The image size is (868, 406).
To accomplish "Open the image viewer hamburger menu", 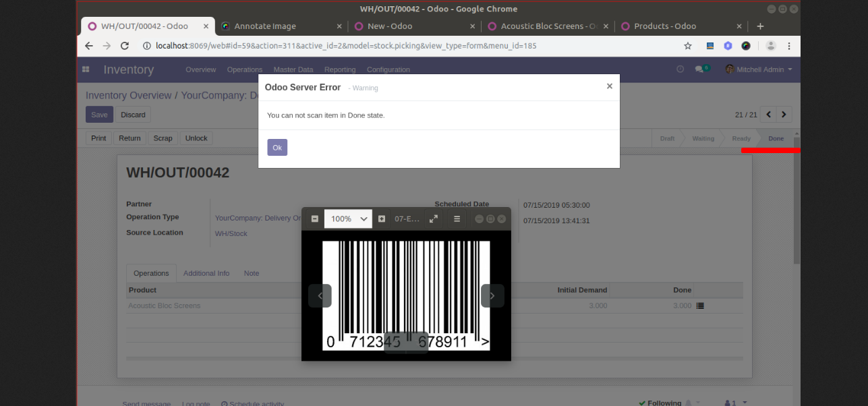I will point(457,219).
